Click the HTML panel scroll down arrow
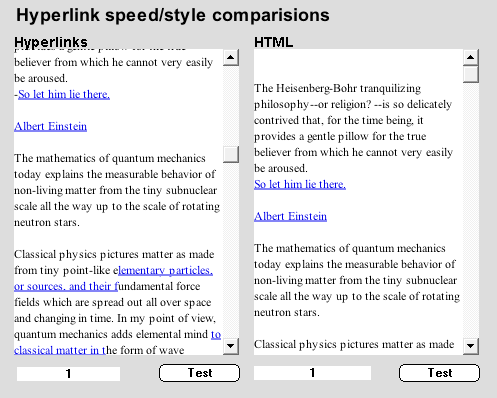Image resolution: width=497 pixels, height=398 pixels. [x=471, y=346]
